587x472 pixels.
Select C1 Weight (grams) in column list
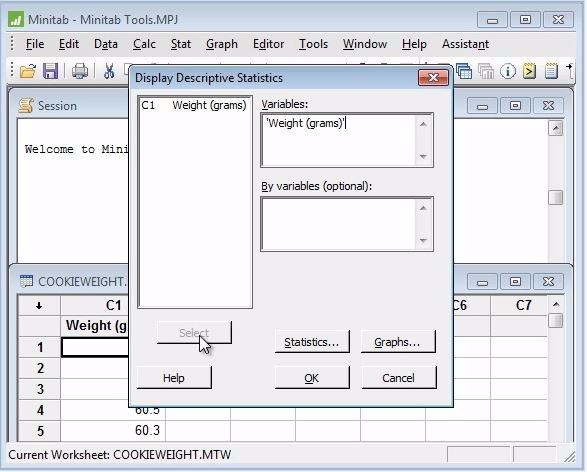(x=194, y=106)
